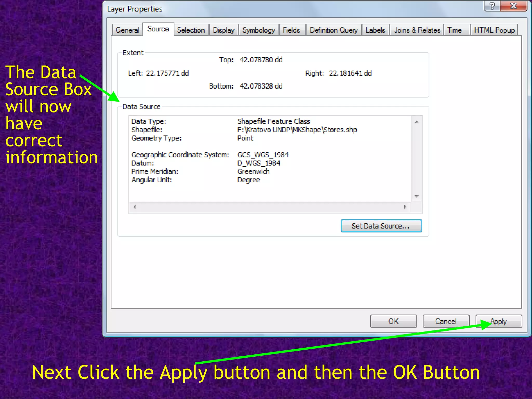Go to the Symbology tab
The image size is (532, 399).
259,30
